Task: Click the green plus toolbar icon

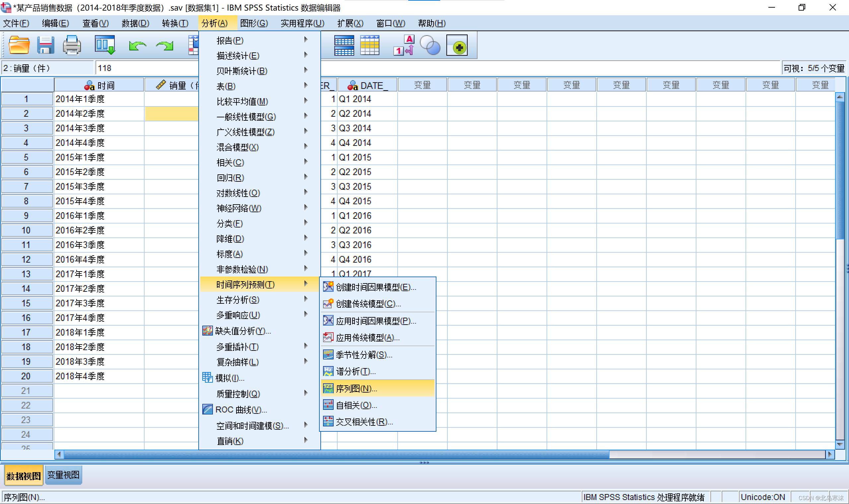Action: tap(457, 45)
